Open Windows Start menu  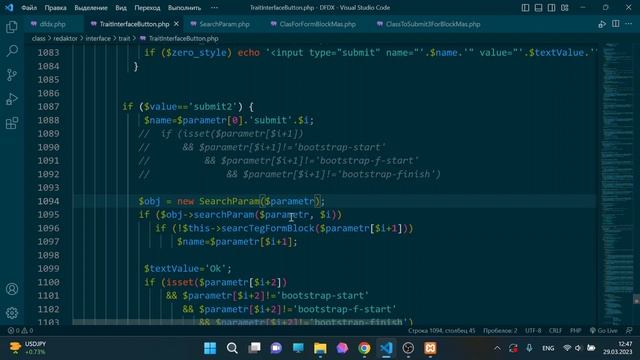tap(210, 348)
